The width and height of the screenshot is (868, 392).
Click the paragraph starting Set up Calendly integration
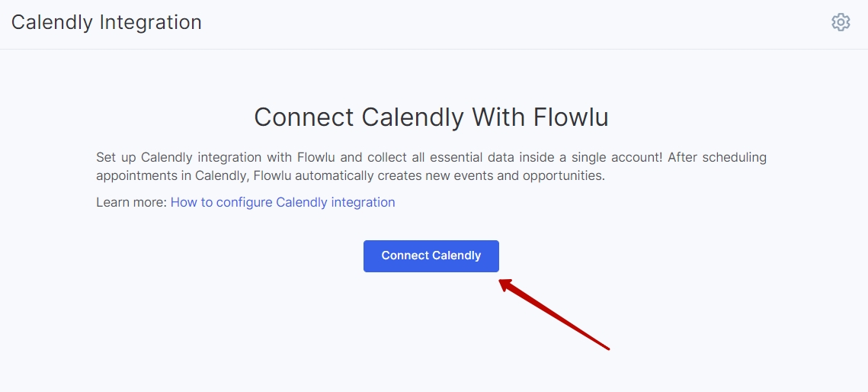pyautogui.click(x=431, y=167)
